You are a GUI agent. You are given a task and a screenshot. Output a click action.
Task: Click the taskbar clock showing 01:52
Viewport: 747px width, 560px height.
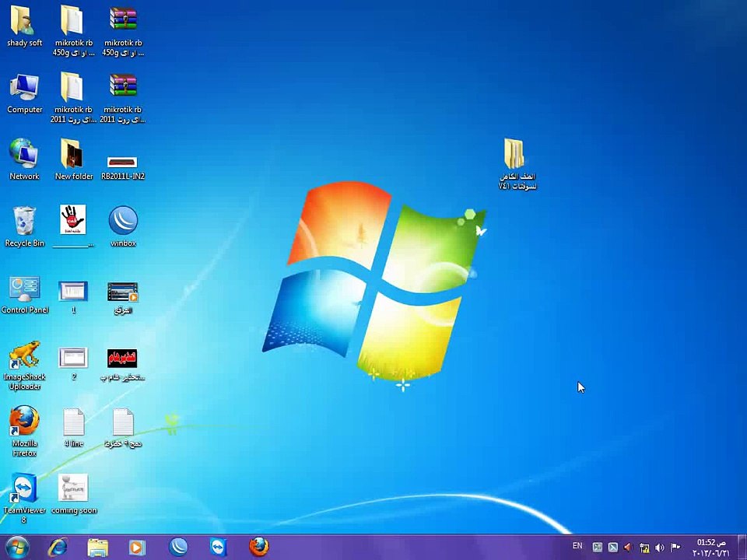710,548
